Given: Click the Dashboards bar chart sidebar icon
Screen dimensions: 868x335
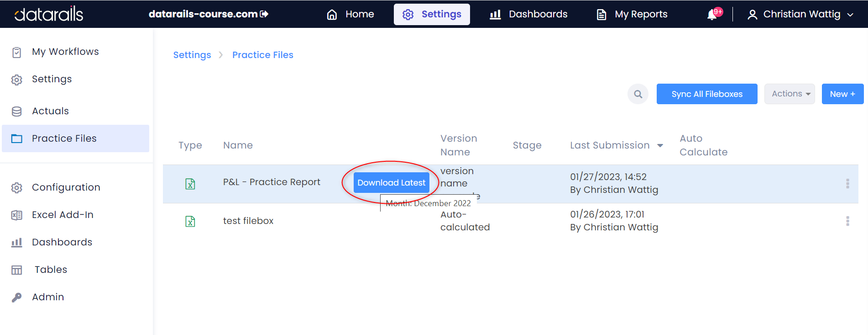Looking at the screenshot, I should [17, 243].
